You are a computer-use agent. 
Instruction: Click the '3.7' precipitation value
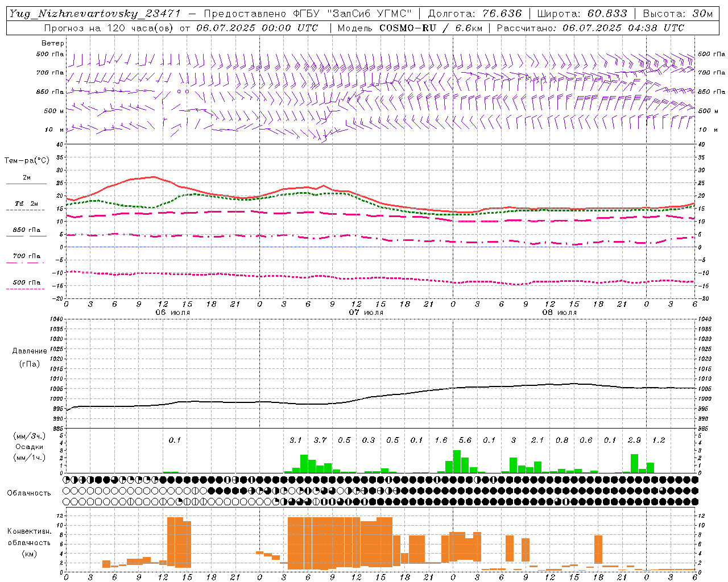click(320, 440)
